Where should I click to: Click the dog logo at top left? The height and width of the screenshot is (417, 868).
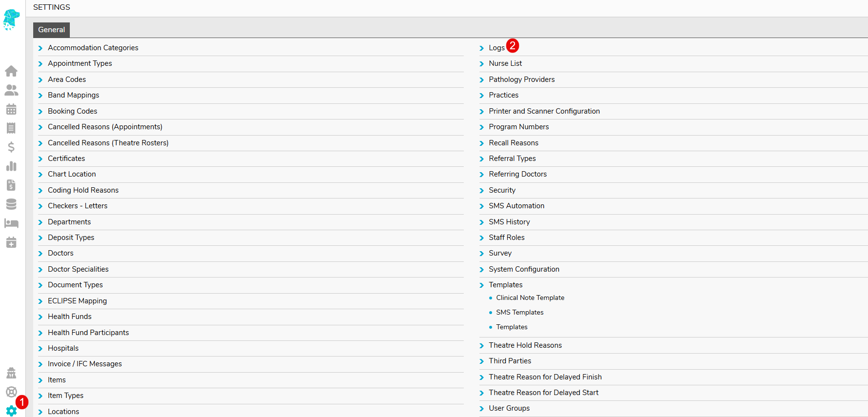tap(11, 20)
